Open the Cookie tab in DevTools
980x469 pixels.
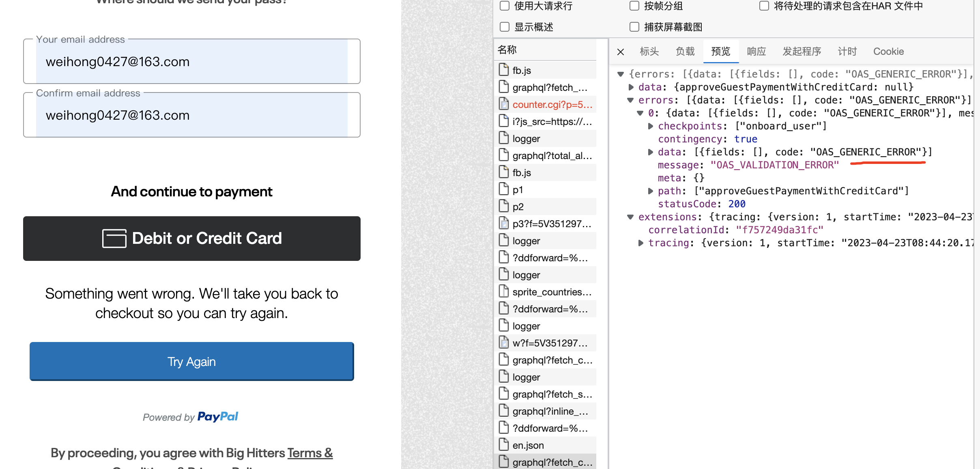pos(888,52)
